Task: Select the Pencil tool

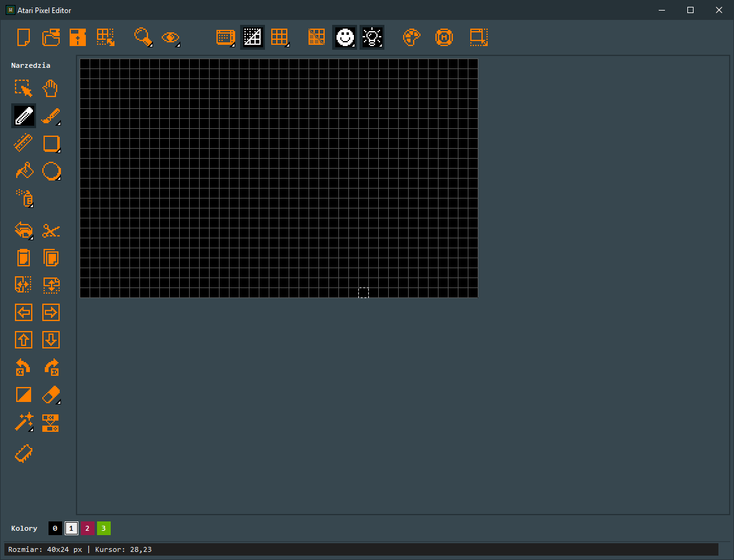Action: coord(24,116)
